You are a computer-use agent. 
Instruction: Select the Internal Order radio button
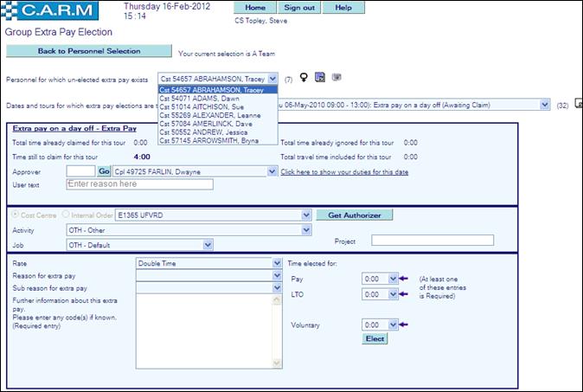pyautogui.click(x=62, y=215)
